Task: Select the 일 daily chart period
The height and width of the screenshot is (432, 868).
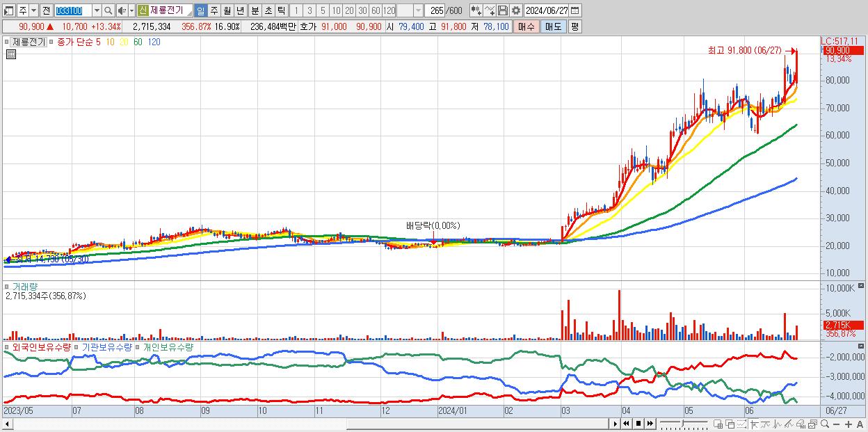Action: (x=200, y=10)
